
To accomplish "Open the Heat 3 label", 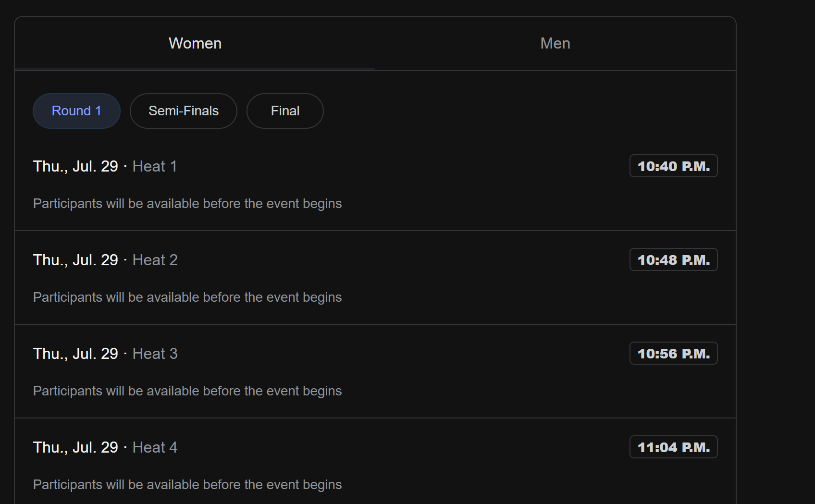I will tap(155, 354).
